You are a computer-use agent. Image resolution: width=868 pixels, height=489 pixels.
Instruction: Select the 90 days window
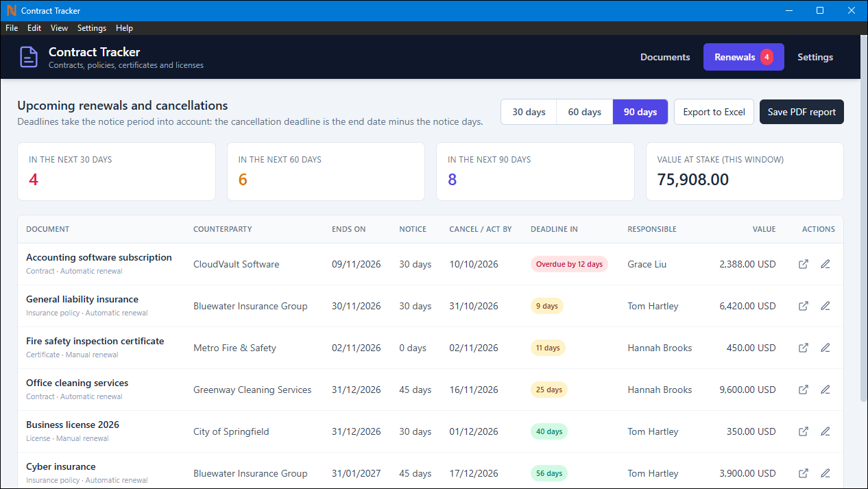640,112
